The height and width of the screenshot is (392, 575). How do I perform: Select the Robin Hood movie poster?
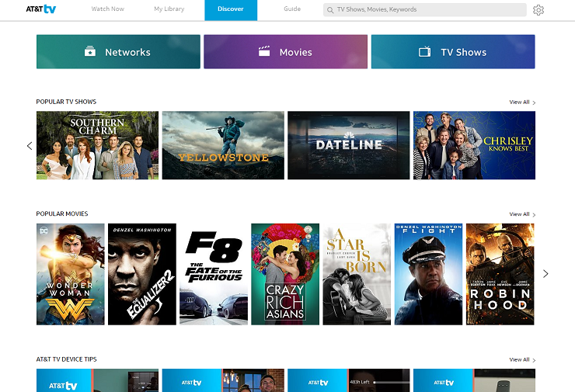[x=500, y=274]
